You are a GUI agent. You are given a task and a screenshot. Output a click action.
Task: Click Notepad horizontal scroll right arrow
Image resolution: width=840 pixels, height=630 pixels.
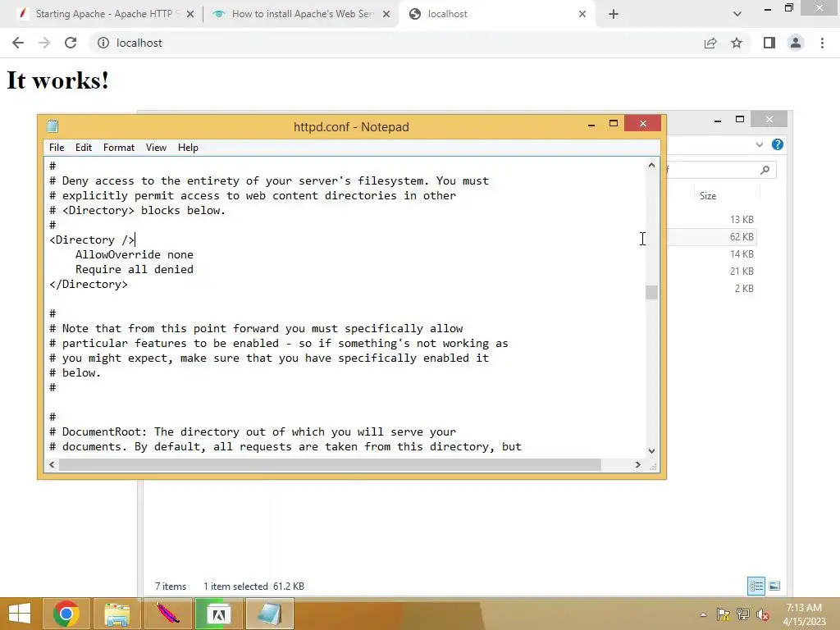(x=637, y=464)
